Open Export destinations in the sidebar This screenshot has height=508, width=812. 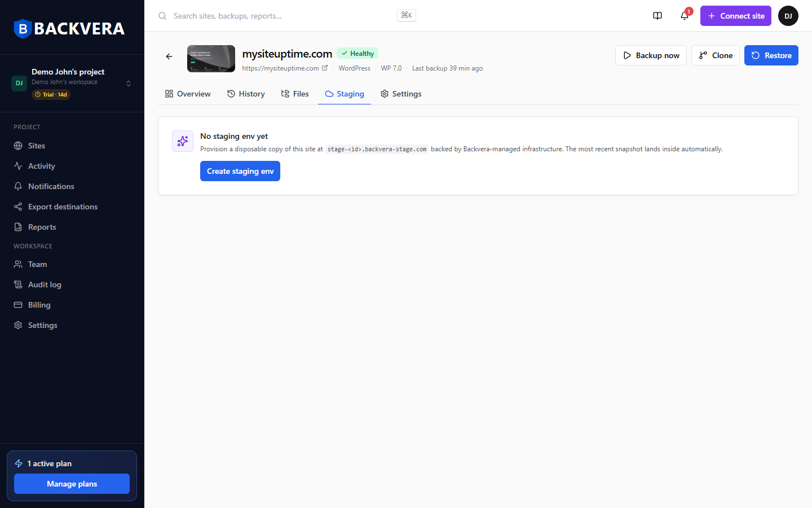click(x=72, y=207)
